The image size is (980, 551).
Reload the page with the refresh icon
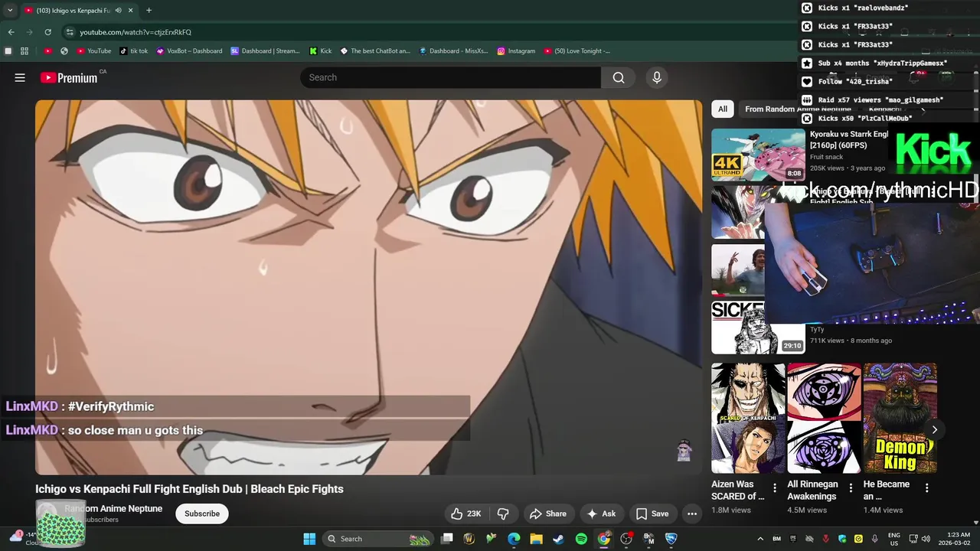(47, 32)
